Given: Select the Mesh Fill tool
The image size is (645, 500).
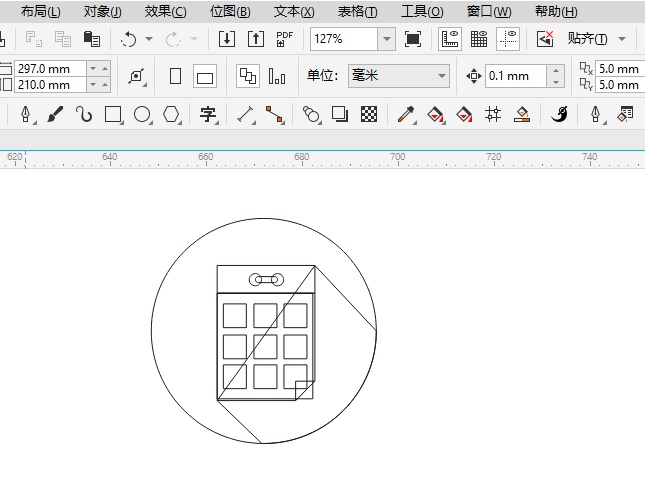Looking at the screenshot, I should coord(493,114).
